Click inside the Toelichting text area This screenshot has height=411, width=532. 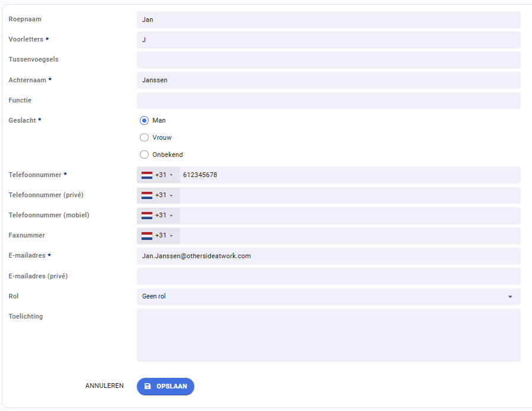point(328,335)
